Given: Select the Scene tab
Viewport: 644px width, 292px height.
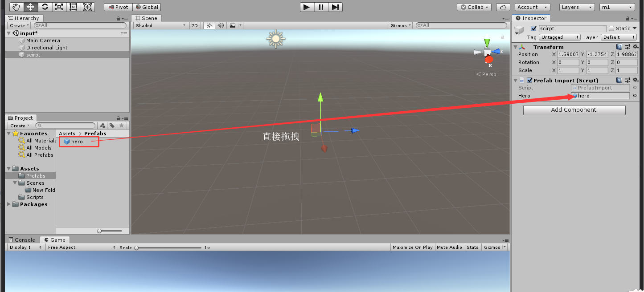Looking at the screenshot, I should [146, 18].
